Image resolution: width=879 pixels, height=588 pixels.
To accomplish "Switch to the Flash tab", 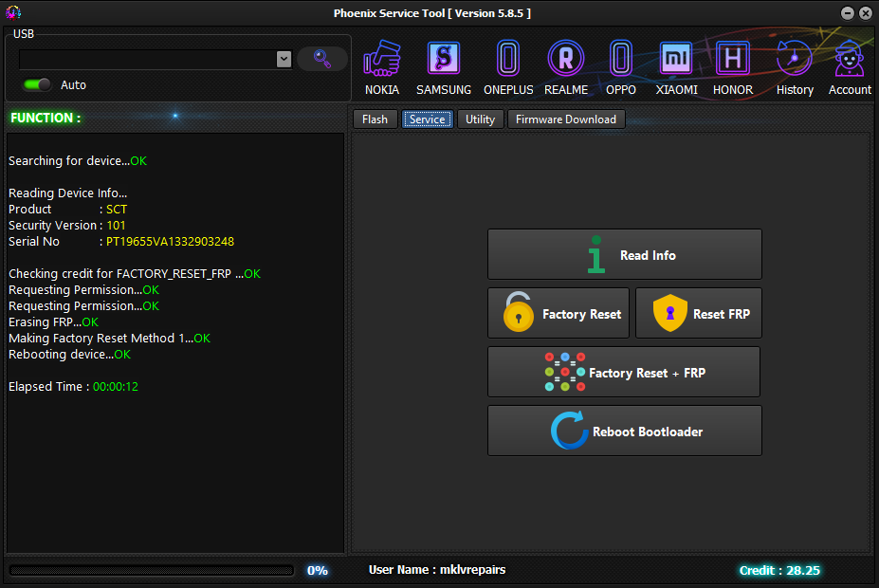I will (375, 119).
